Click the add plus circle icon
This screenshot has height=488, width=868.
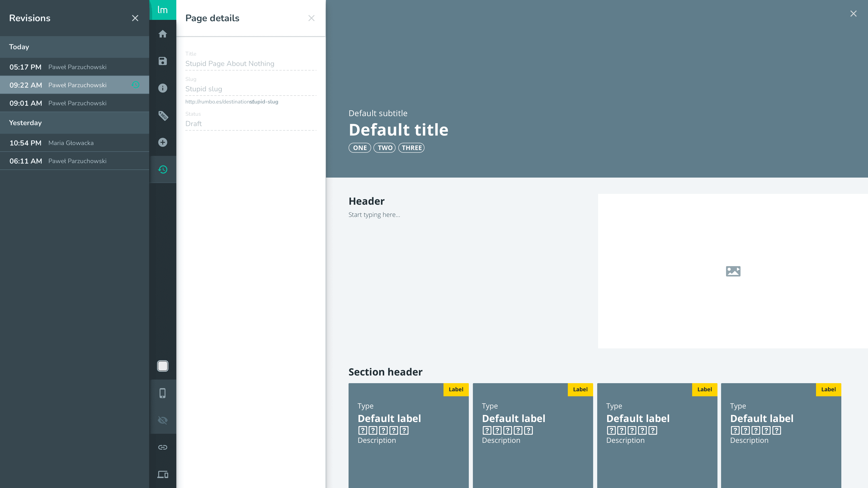[x=163, y=143]
